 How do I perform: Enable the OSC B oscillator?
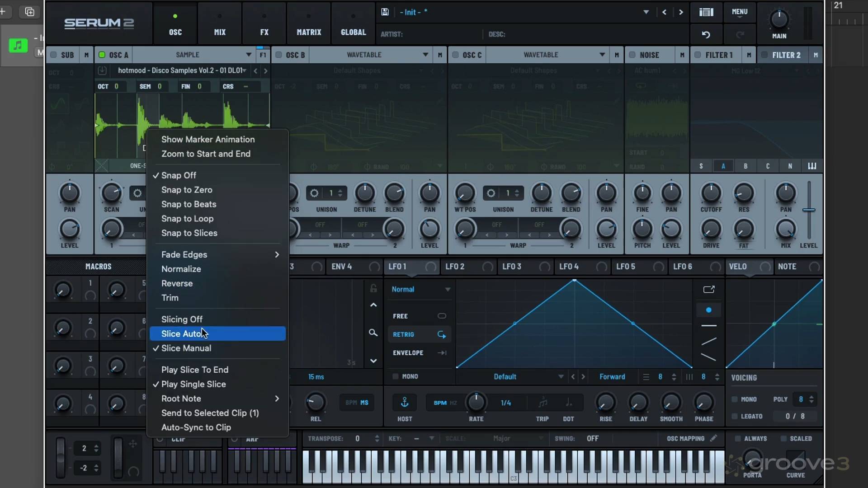coord(279,55)
